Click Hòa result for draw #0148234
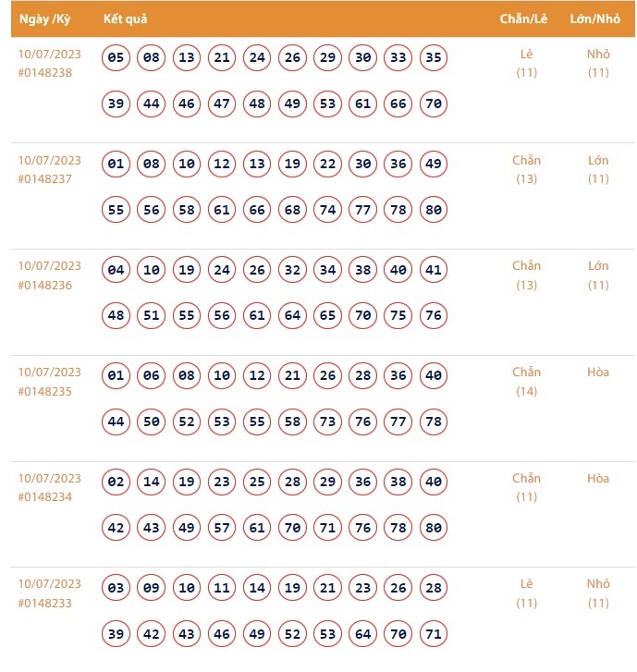The width and height of the screenshot is (637, 672). pyautogui.click(x=598, y=478)
